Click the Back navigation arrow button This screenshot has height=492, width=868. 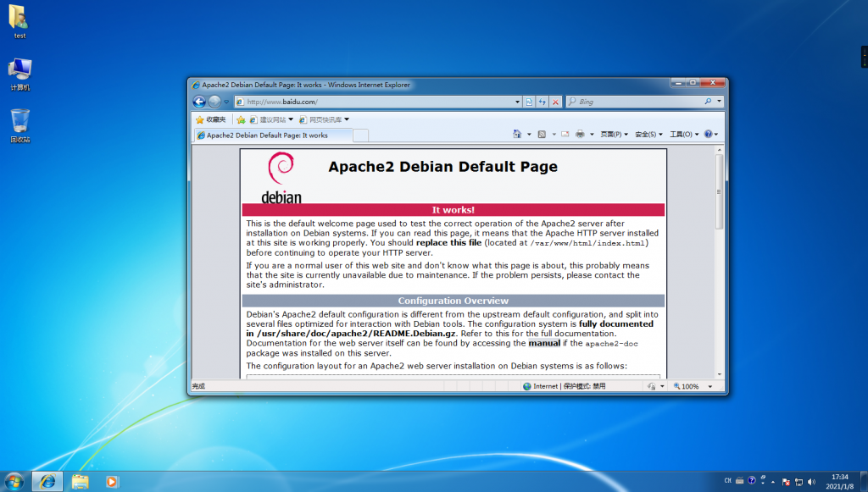(x=199, y=102)
